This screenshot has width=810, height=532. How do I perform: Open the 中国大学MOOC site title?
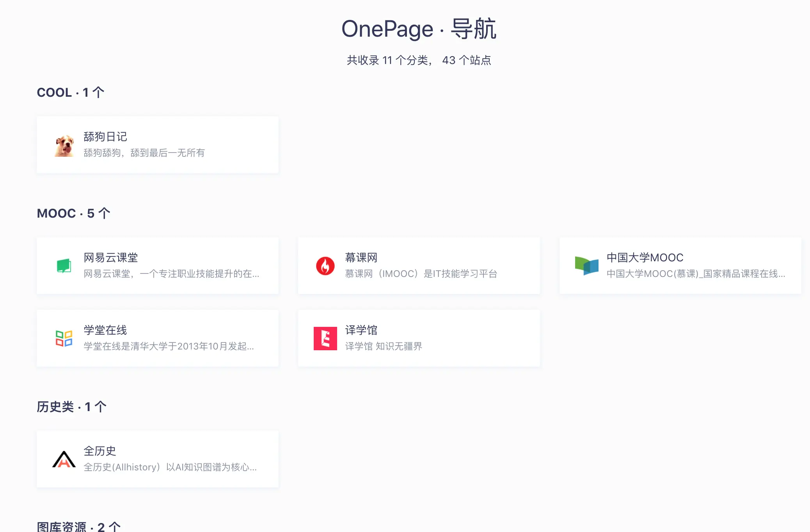645,258
